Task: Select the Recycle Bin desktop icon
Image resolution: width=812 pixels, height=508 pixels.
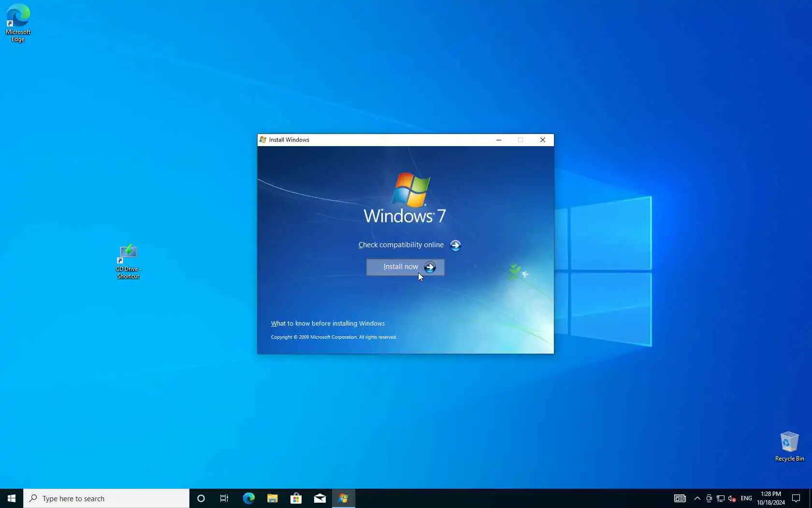Action: point(789,447)
